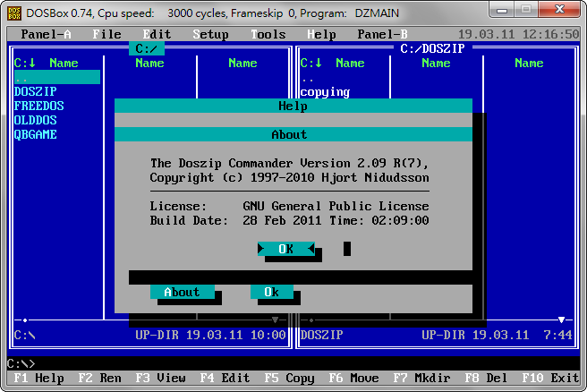Click the C:\> command line prompt

click(21, 363)
